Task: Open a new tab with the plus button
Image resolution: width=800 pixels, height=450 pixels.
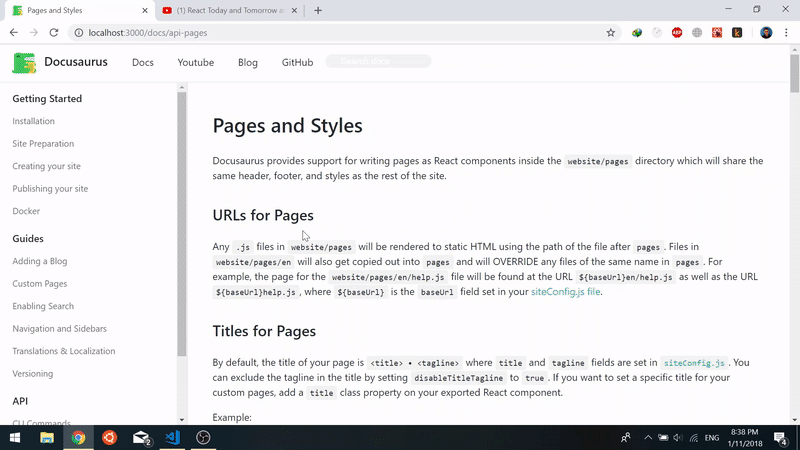Action: (x=318, y=10)
